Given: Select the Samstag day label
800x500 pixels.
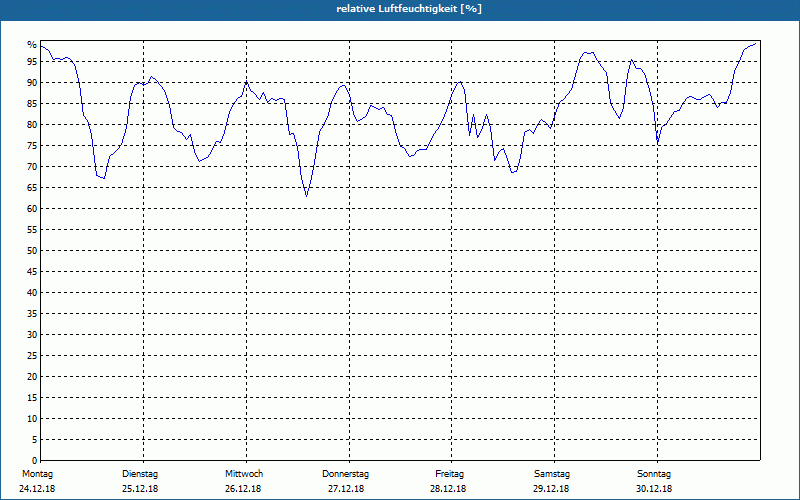Looking at the screenshot, I should tap(552, 474).
